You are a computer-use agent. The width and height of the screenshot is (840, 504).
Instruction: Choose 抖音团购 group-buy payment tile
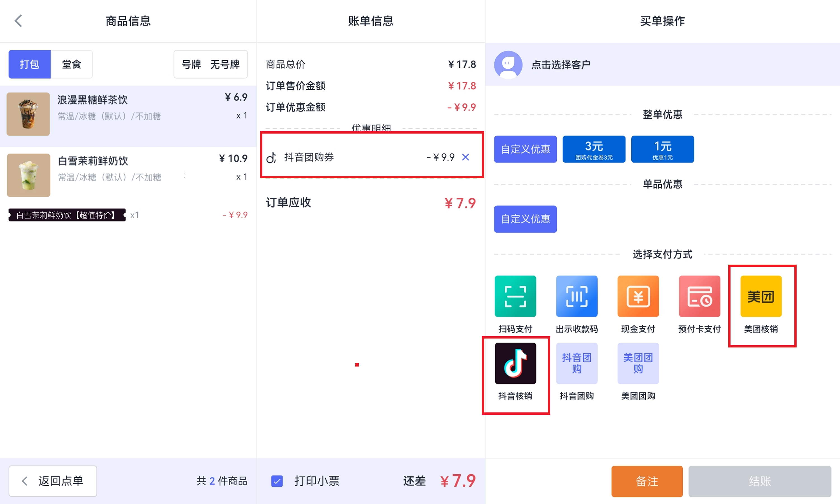tap(577, 363)
